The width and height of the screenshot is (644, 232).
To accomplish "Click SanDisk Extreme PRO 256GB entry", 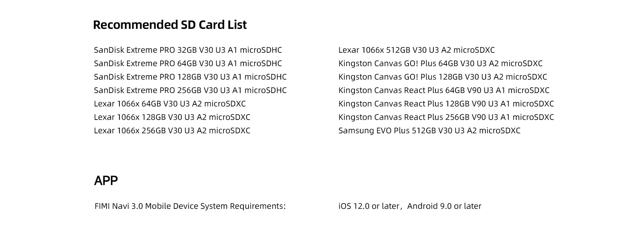I will coord(190,90).
